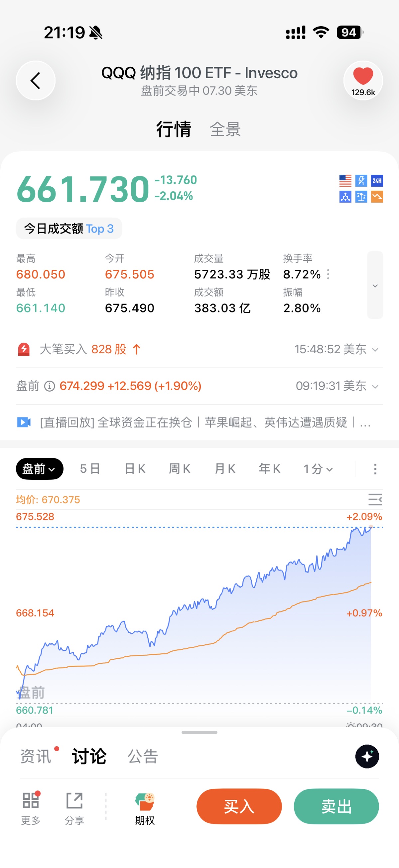Expand large trade row at 15:48:52
Screen dimensions: 399x868
[x=375, y=350]
